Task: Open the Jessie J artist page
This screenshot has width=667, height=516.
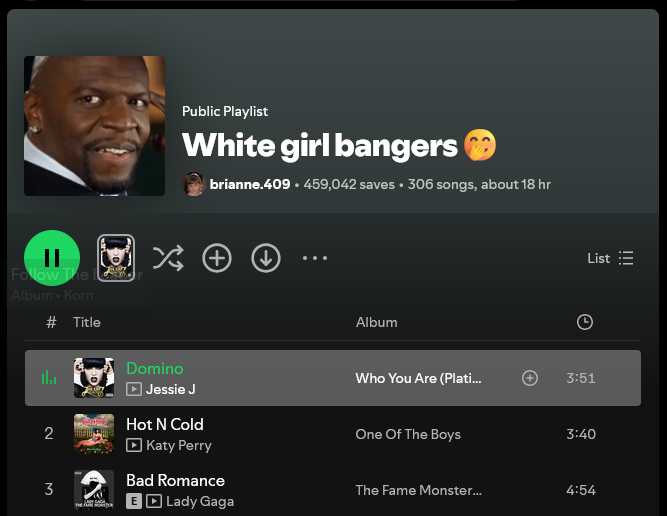Action: [x=171, y=389]
